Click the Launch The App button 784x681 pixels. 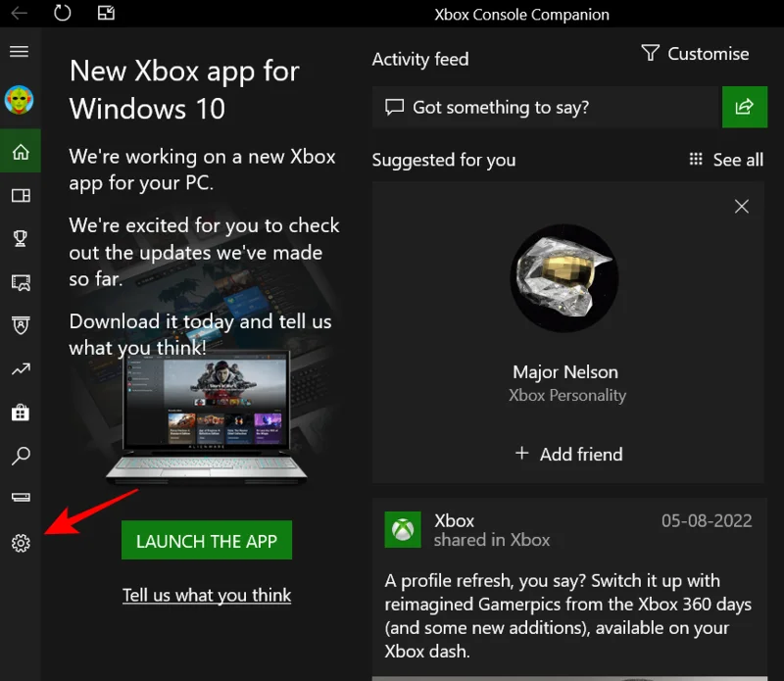click(x=206, y=540)
